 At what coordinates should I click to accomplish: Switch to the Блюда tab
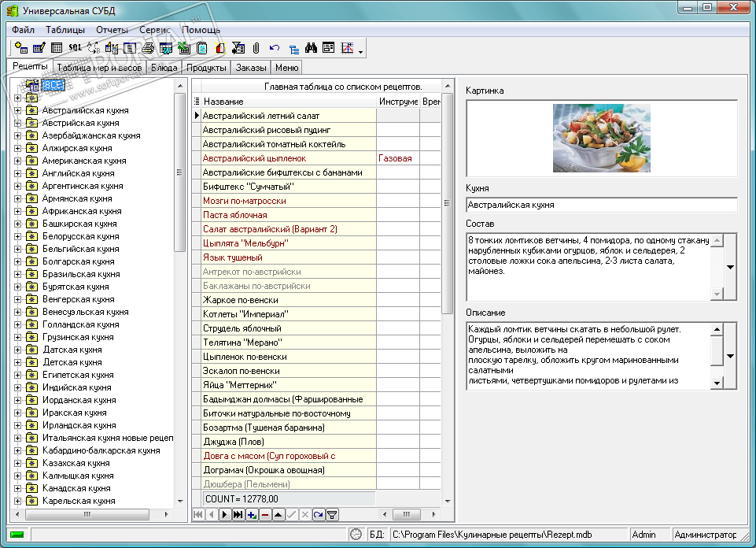164,68
